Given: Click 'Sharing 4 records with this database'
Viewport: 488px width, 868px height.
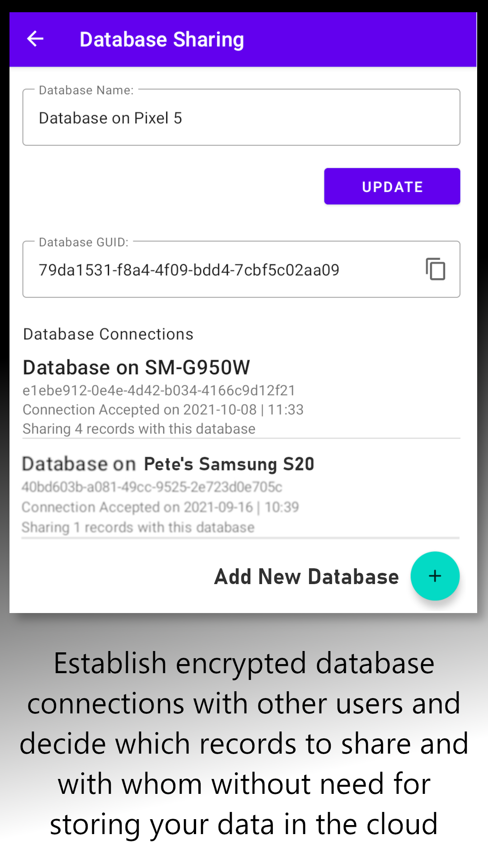Looking at the screenshot, I should click(x=139, y=429).
